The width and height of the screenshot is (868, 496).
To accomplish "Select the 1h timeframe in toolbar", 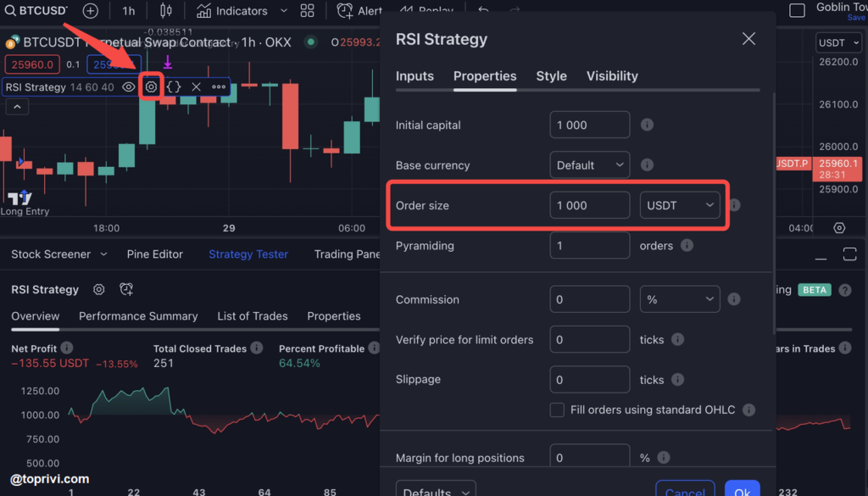I will click(129, 10).
